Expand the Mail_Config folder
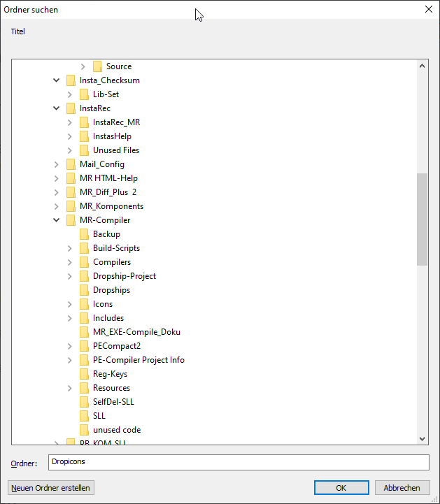This screenshot has height=504, width=440. 57,164
